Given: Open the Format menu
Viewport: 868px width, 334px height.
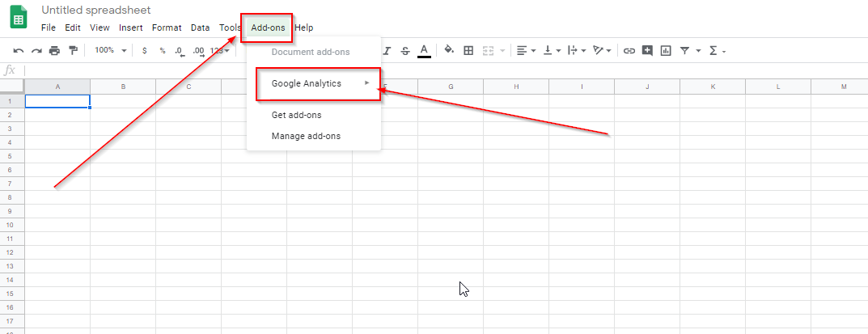Looking at the screenshot, I should pyautogui.click(x=167, y=27).
